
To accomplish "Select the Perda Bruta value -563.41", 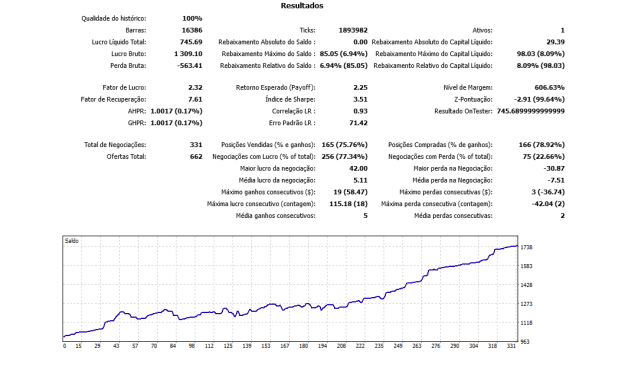I will point(190,66).
